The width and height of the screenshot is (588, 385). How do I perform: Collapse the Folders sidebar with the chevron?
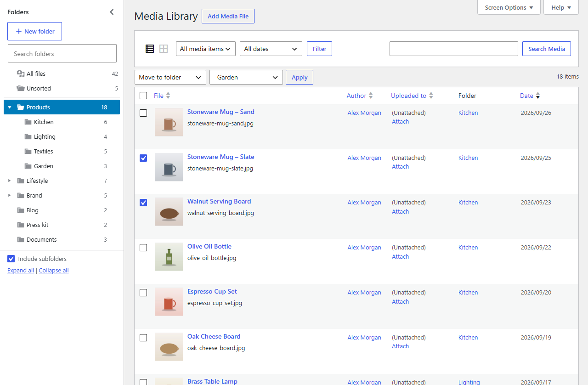pos(112,12)
